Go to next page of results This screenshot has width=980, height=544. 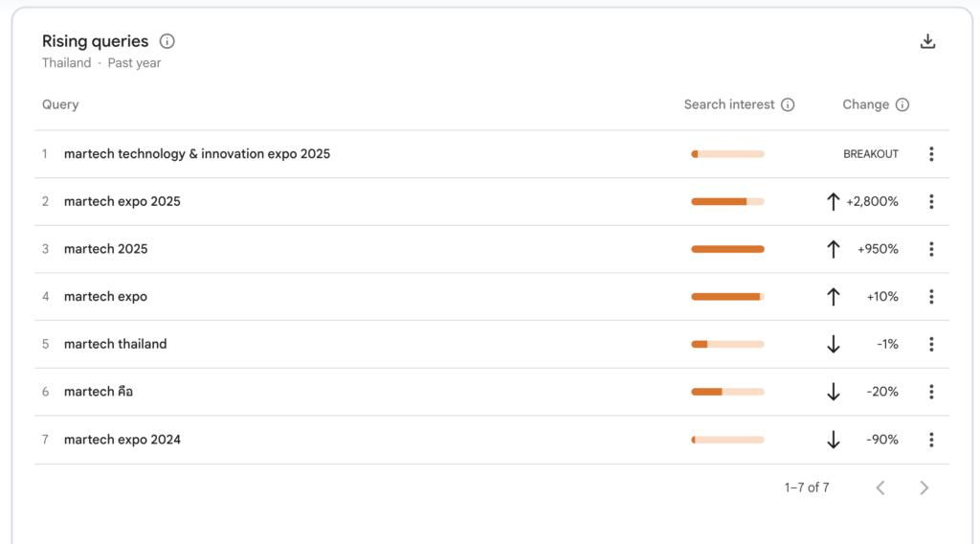pos(924,487)
